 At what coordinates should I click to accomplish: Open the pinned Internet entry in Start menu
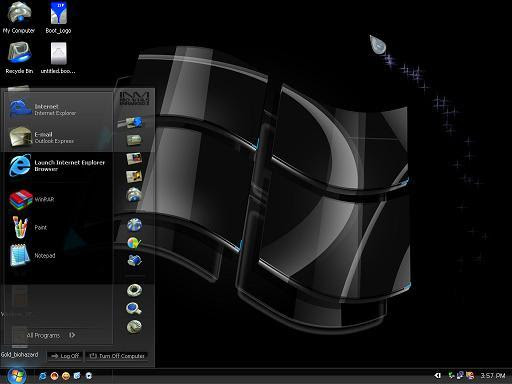click(58, 109)
